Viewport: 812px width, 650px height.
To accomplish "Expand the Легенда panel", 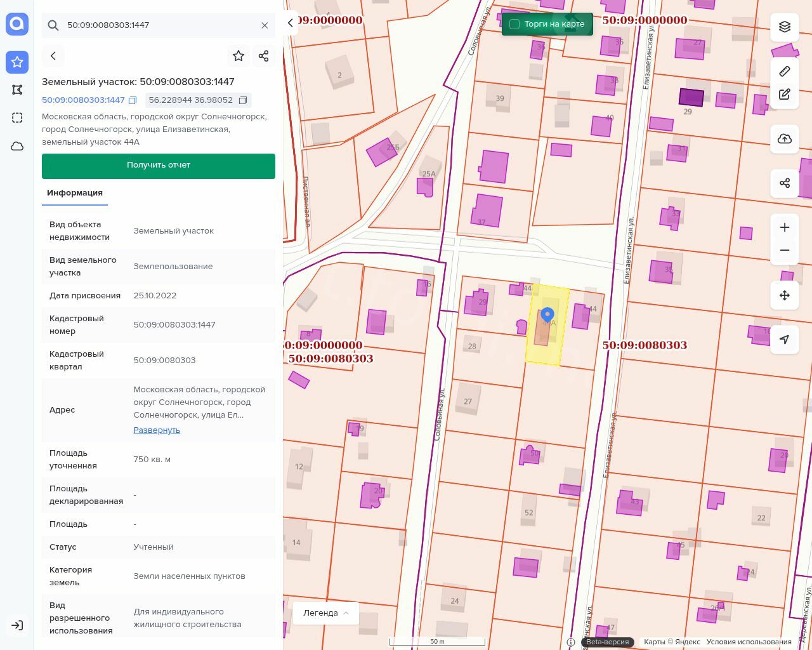I will (326, 613).
